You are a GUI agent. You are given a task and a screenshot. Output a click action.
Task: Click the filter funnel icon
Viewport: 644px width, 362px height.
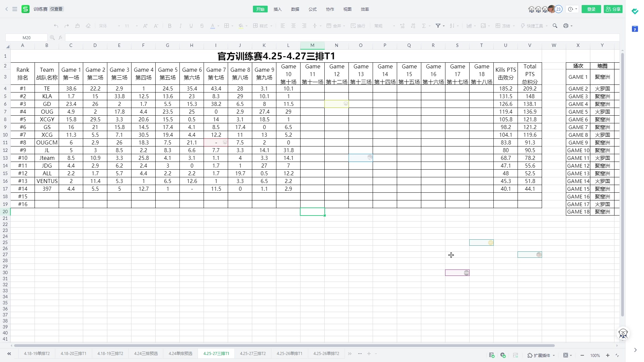click(x=438, y=26)
